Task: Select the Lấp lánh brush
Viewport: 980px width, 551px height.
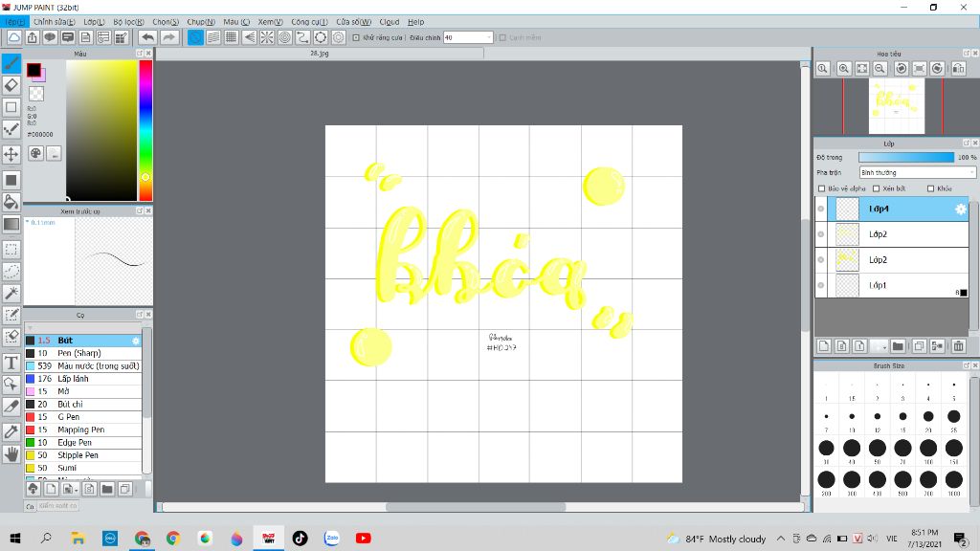Action: 84,379
